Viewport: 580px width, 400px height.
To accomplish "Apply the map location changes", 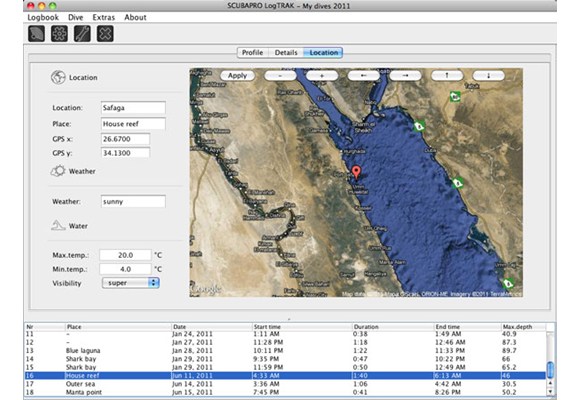I will point(237,75).
